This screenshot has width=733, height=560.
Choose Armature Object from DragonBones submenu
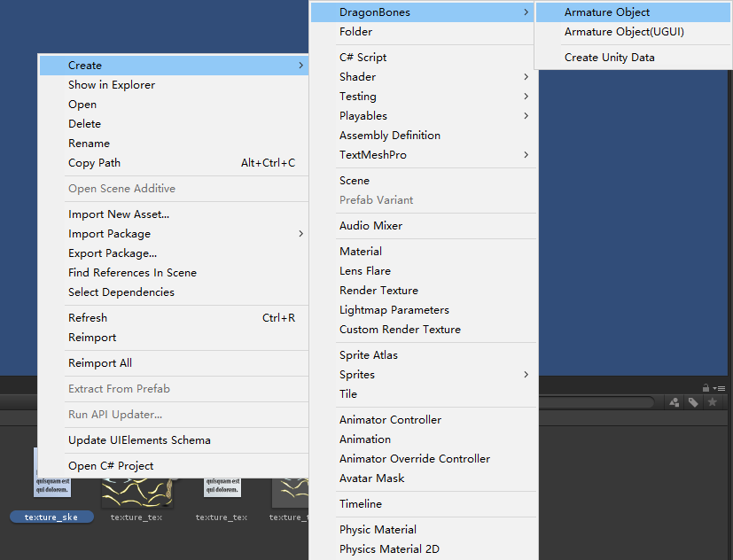pyautogui.click(x=607, y=12)
